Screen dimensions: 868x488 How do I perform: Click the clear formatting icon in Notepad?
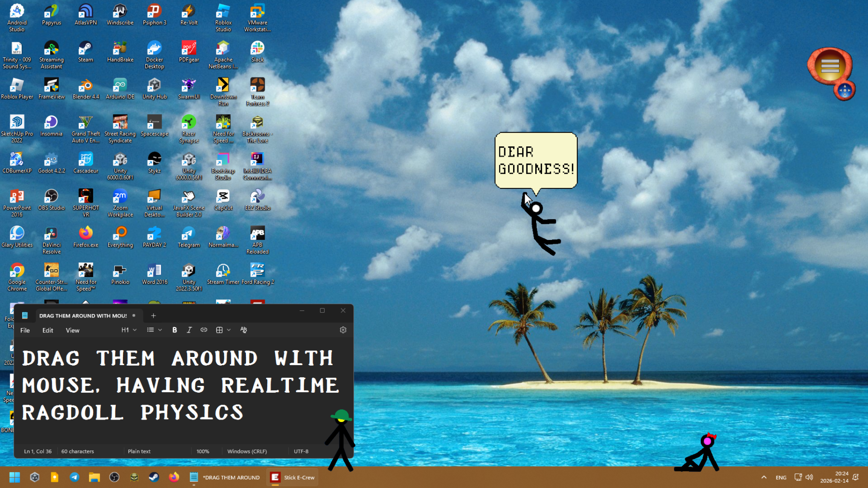pos(244,330)
